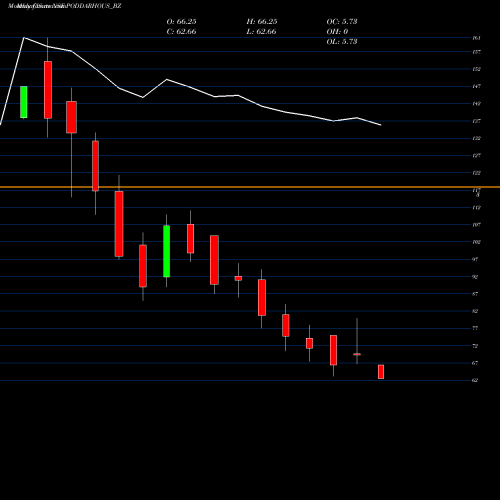Click the low value L: 62.66

point(262,32)
